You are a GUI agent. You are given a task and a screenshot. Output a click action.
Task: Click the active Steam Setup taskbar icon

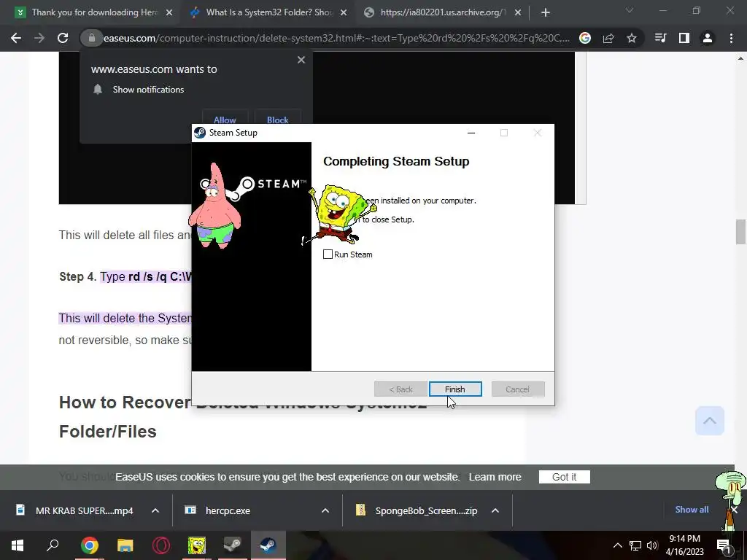click(268, 545)
